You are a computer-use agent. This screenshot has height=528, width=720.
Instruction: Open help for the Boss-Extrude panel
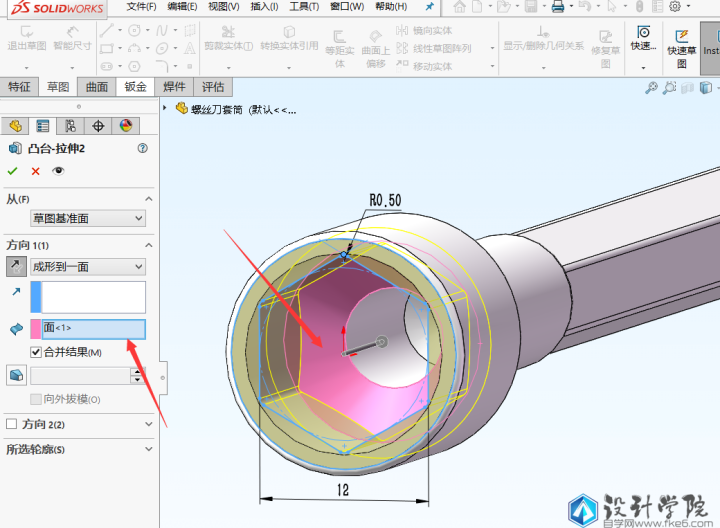coord(142,148)
